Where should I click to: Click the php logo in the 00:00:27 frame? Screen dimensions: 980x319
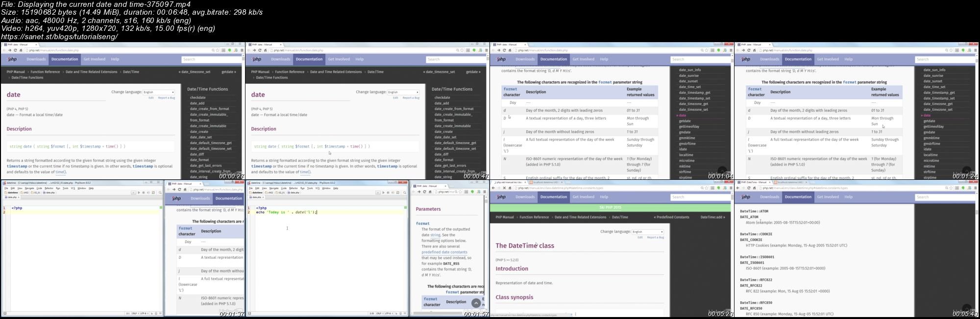tap(12, 59)
